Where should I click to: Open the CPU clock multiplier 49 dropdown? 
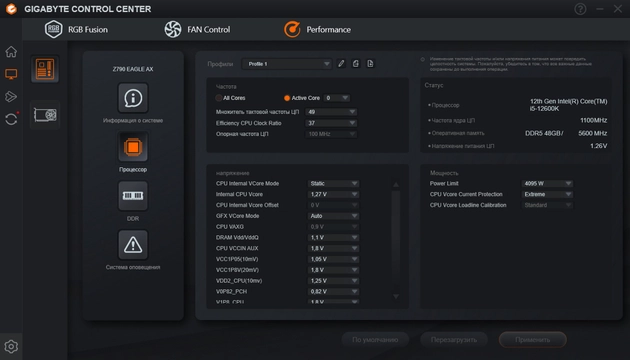(x=331, y=112)
